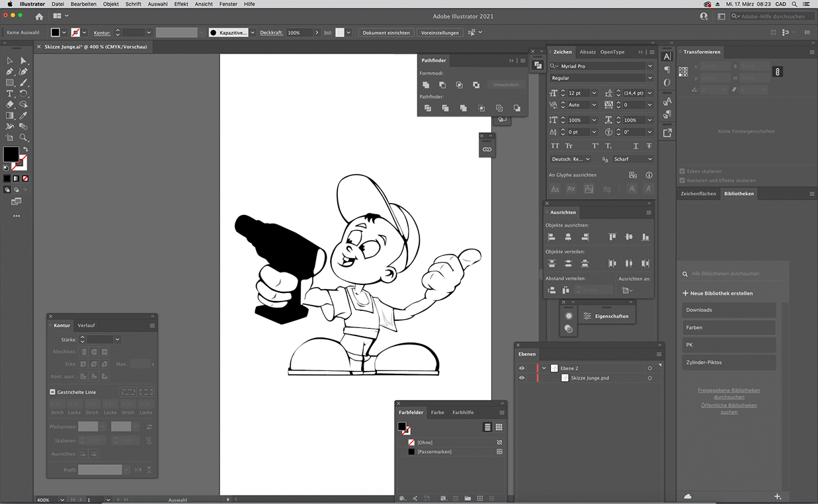Pick the Pen tool
The width and height of the screenshot is (818, 504).
[x=10, y=71]
